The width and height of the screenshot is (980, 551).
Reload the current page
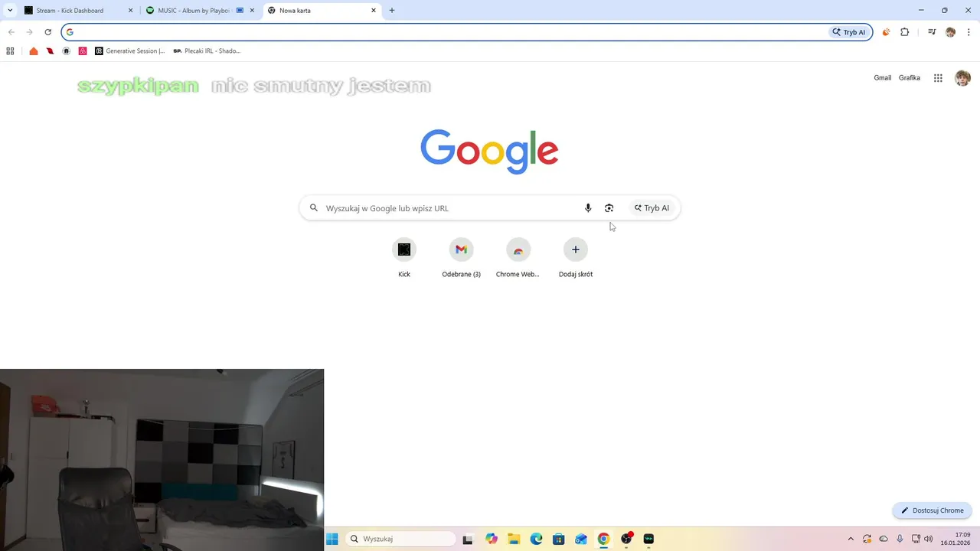click(x=47, y=32)
